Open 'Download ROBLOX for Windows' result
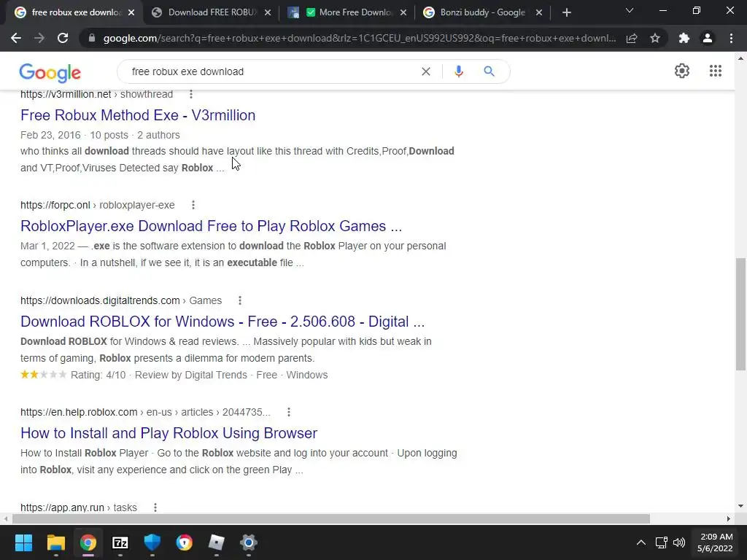 (222, 322)
